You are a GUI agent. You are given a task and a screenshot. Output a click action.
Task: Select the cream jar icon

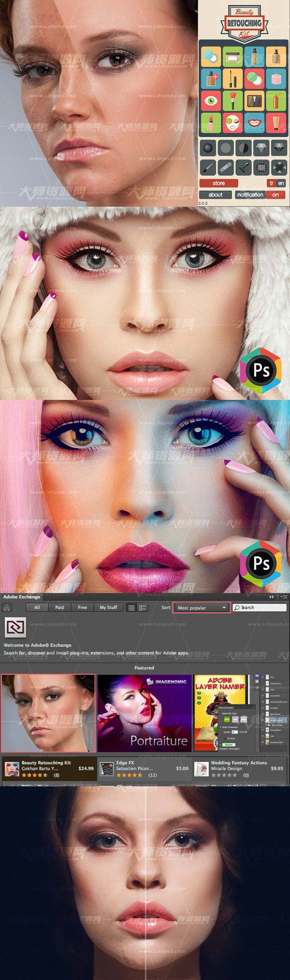point(232,56)
